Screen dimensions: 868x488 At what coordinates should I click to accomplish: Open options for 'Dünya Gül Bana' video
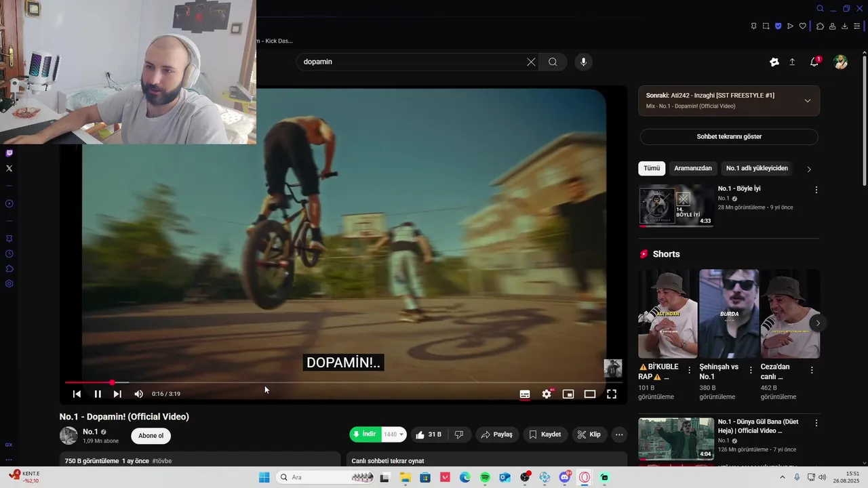click(x=816, y=423)
